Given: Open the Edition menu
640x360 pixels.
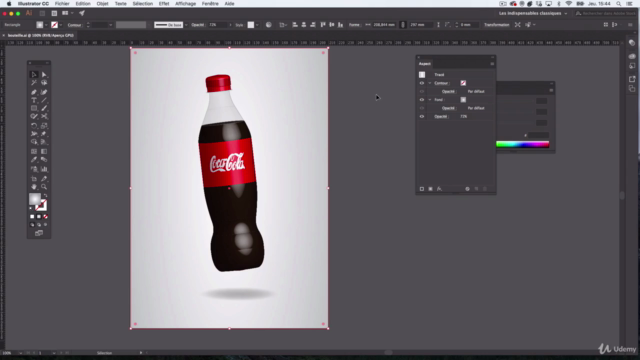Looking at the screenshot, I should point(83,4).
